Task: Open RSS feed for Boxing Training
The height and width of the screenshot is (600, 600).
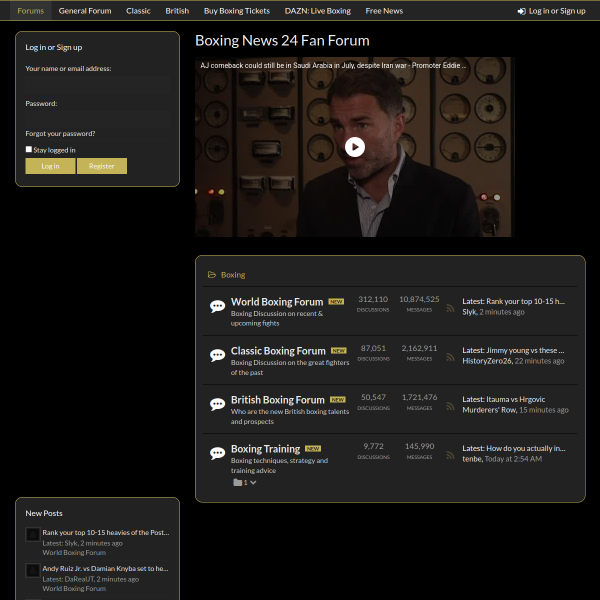Action: click(450, 455)
